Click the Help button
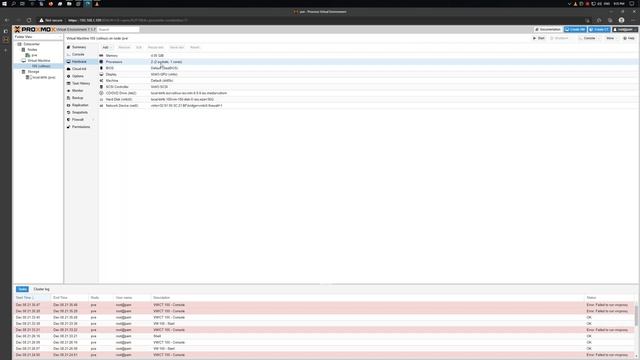Viewport: 640px width, 360px height. click(629, 38)
